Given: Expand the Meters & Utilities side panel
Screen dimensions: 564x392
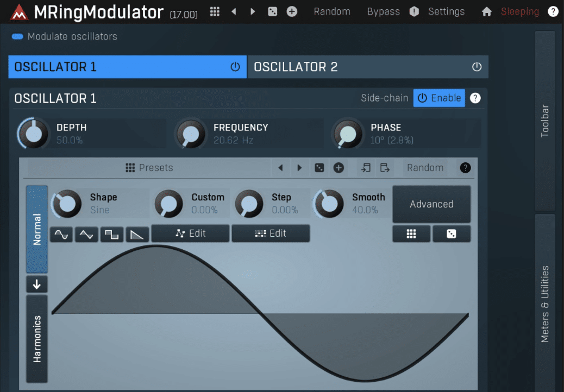Looking at the screenshot, I should [545, 303].
